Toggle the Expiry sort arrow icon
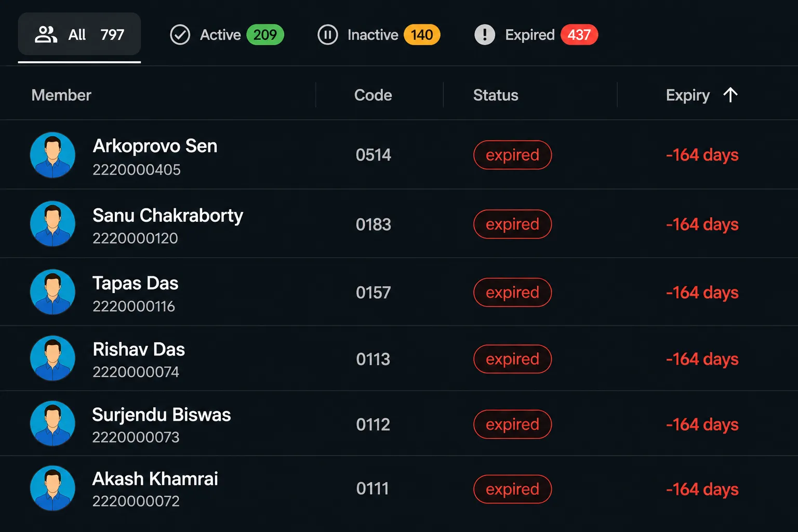 click(x=730, y=95)
